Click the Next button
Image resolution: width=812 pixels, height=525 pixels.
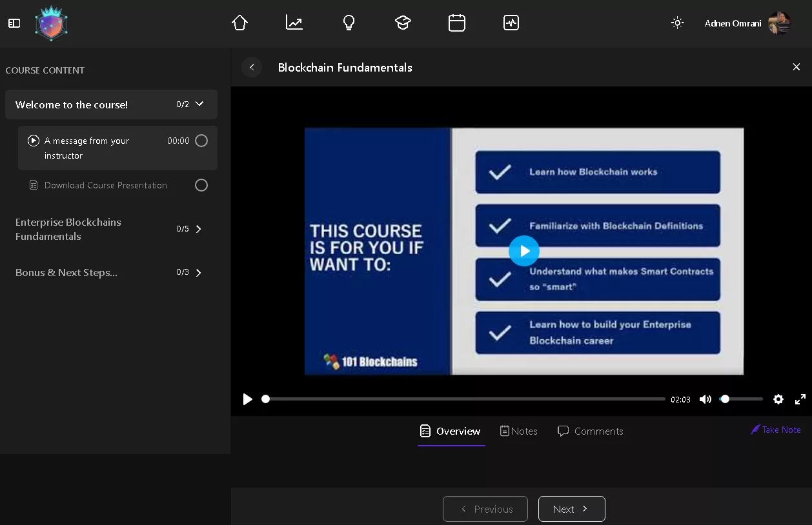pos(571,509)
